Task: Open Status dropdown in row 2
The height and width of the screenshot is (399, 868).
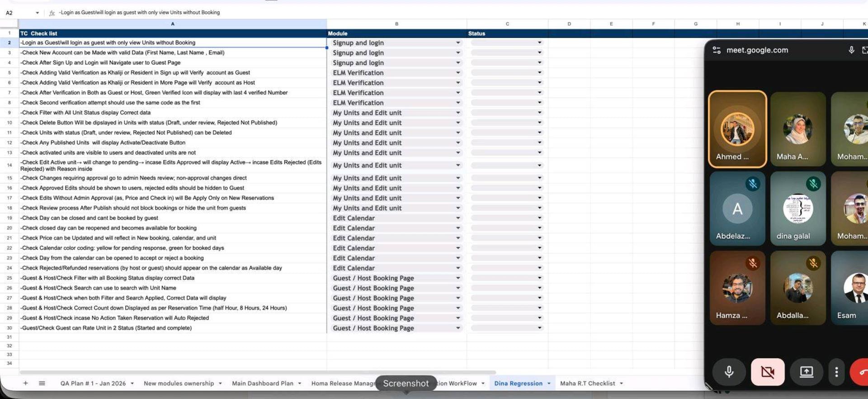Action: (x=539, y=43)
